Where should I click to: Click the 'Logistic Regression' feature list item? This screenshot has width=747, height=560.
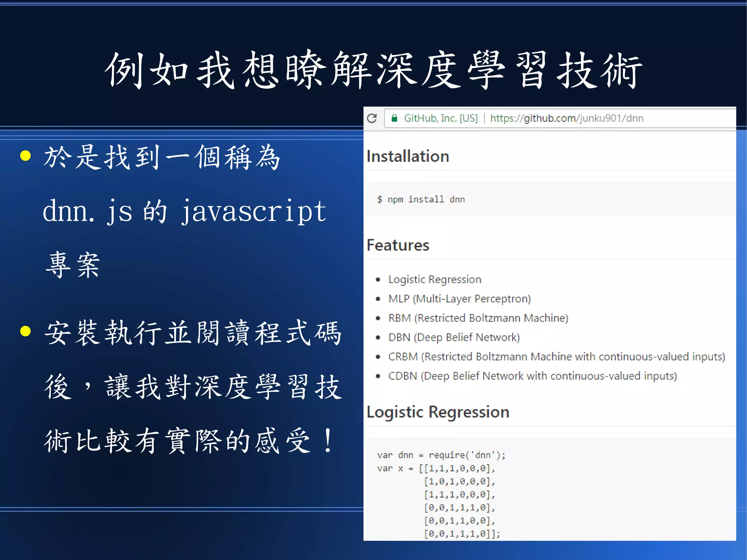pos(435,279)
